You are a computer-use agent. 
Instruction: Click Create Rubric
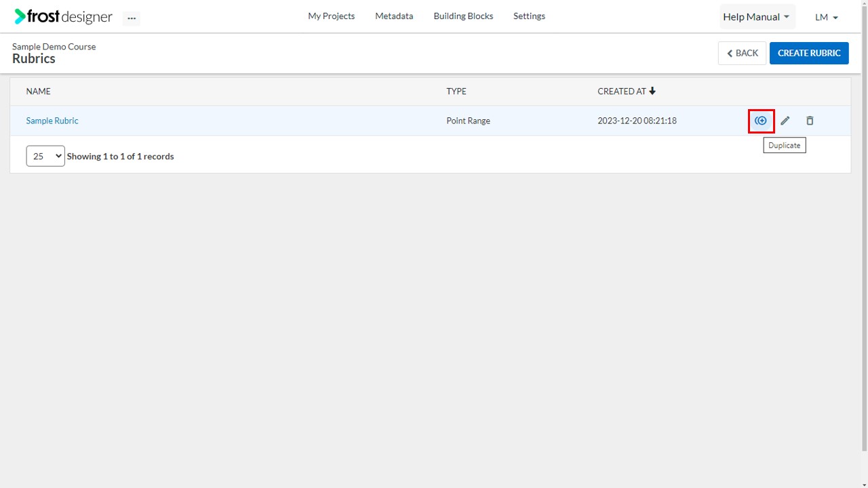[809, 53]
